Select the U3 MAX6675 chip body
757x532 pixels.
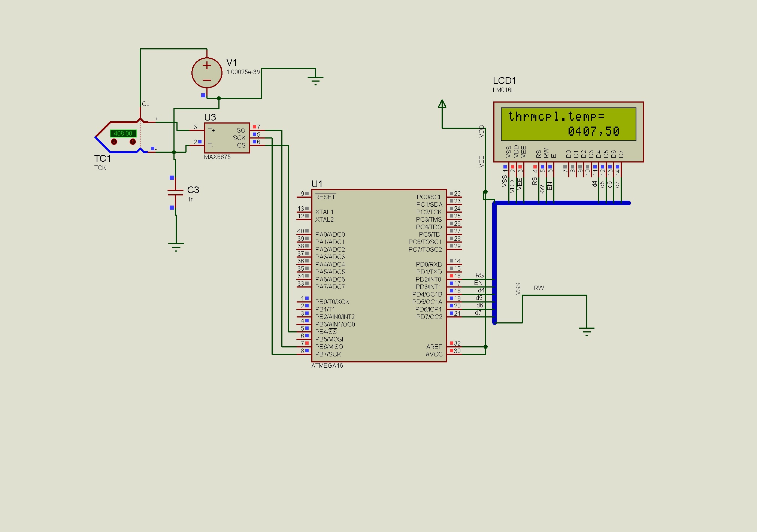point(227,138)
